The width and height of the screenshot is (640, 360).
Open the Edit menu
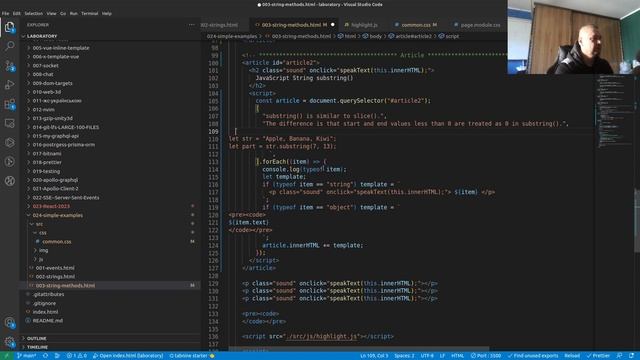click(16, 13)
